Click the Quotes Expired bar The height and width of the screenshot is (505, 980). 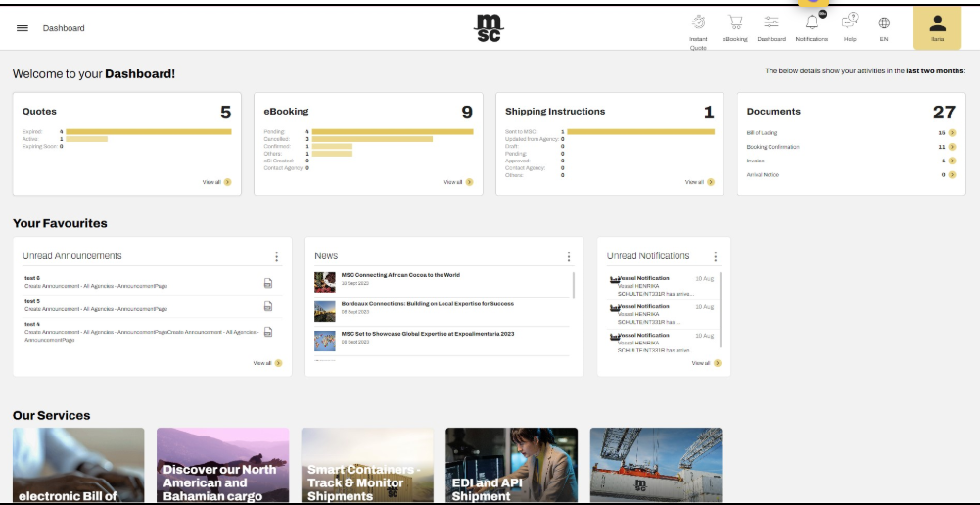click(x=149, y=132)
